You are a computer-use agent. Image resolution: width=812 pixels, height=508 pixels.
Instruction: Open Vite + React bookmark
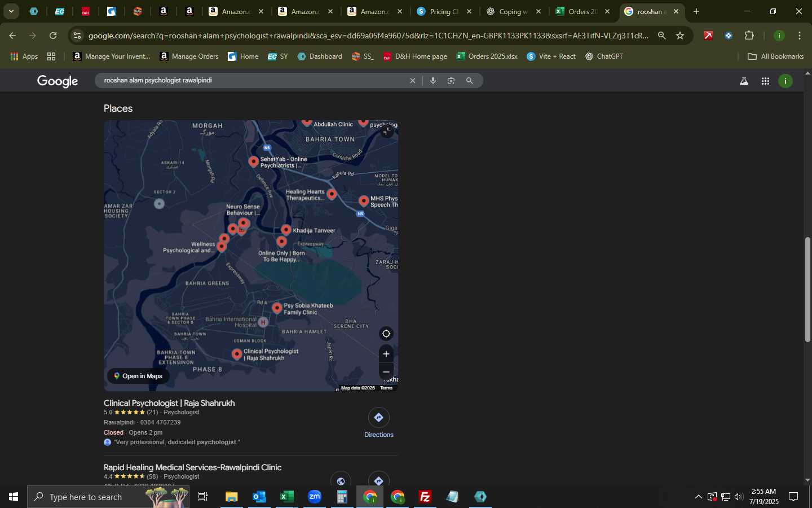(x=551, y=56)
